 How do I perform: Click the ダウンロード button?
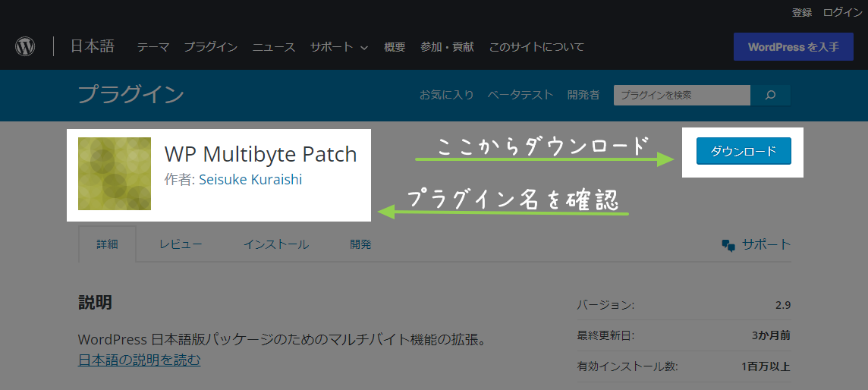744,151
